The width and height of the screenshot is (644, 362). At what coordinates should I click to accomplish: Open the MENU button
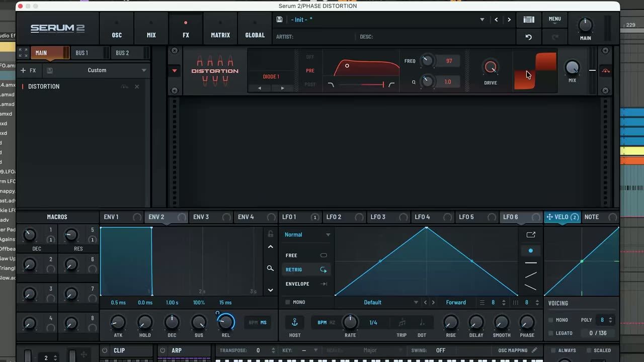[x=555, y=19]
